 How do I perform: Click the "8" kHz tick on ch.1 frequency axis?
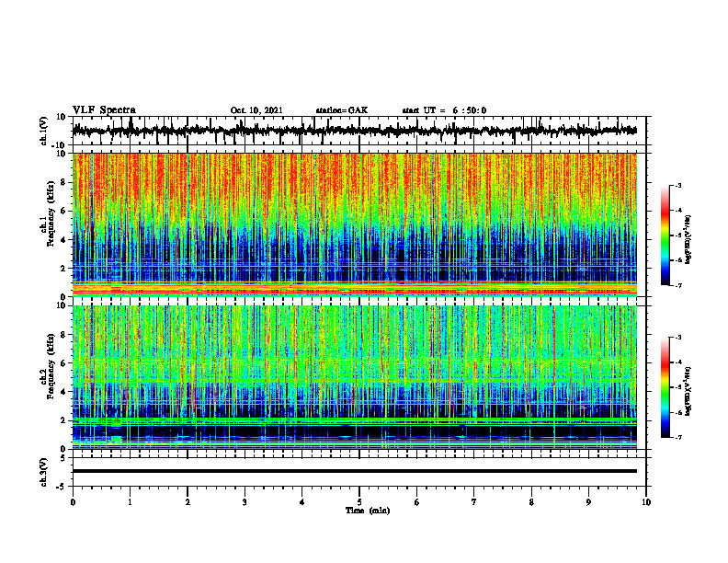pos(63,182)
